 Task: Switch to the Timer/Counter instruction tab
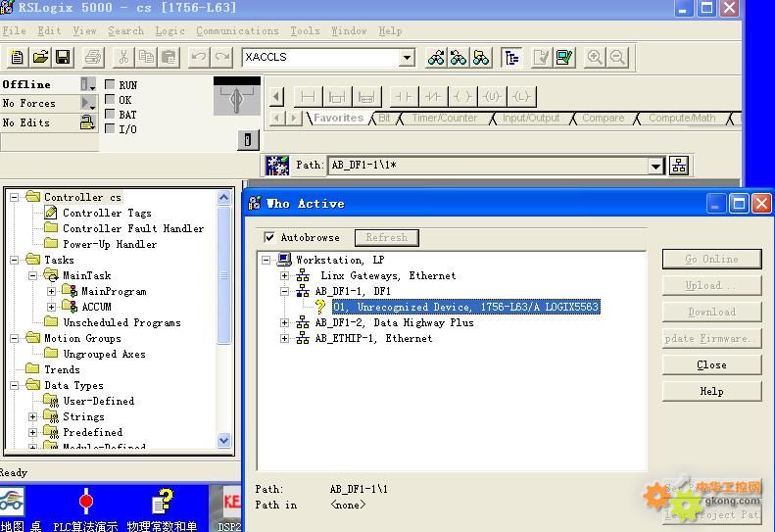[445, 119]
